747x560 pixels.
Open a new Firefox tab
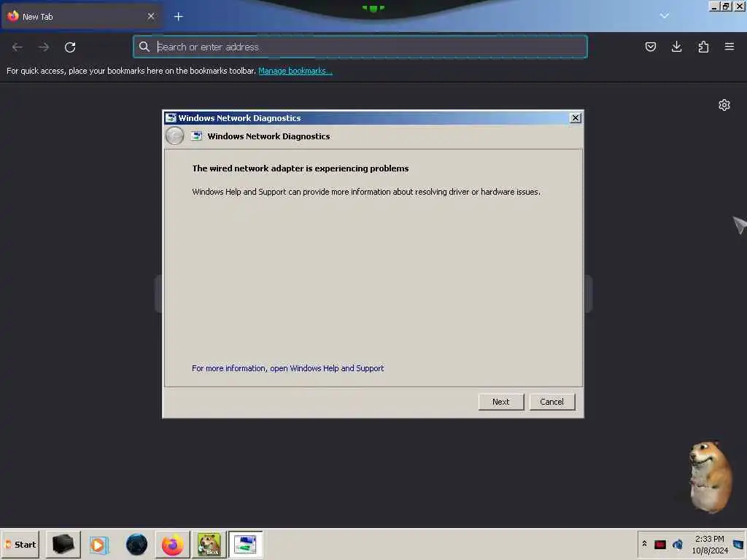178,17
